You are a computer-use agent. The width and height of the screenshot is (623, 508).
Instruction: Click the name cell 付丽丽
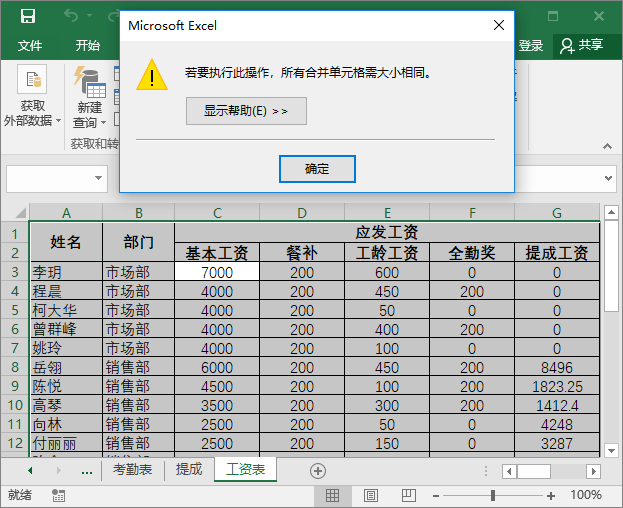click(x=66, y=443)
